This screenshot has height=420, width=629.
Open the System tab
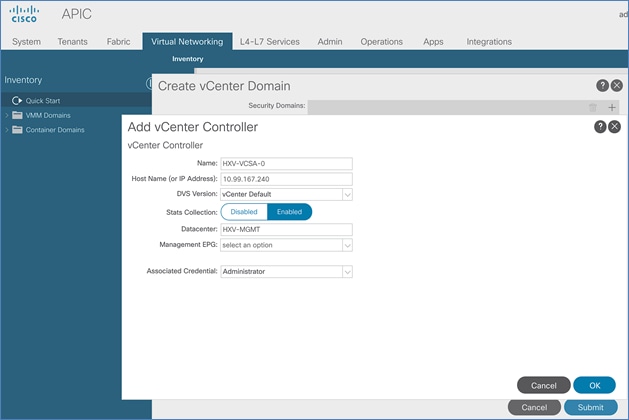26,42
